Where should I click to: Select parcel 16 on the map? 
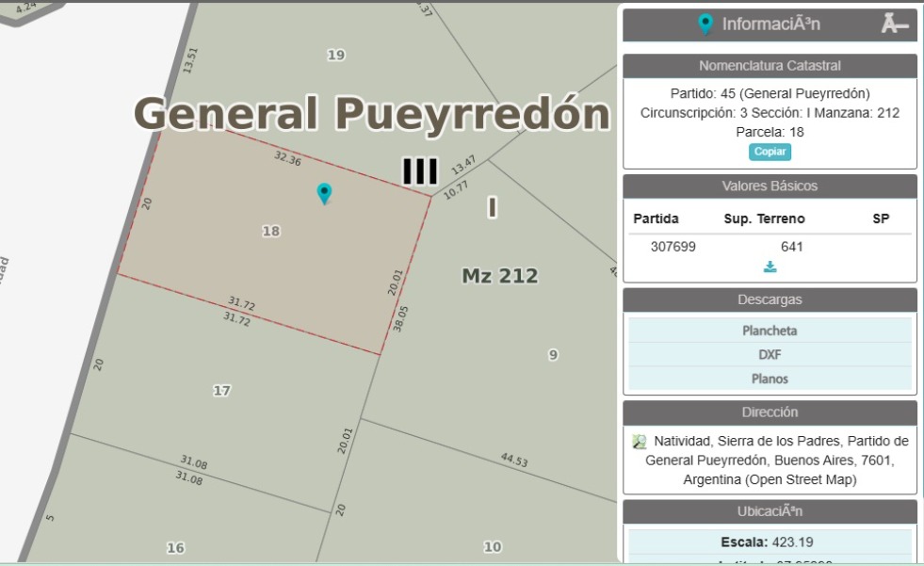point(175,548)
